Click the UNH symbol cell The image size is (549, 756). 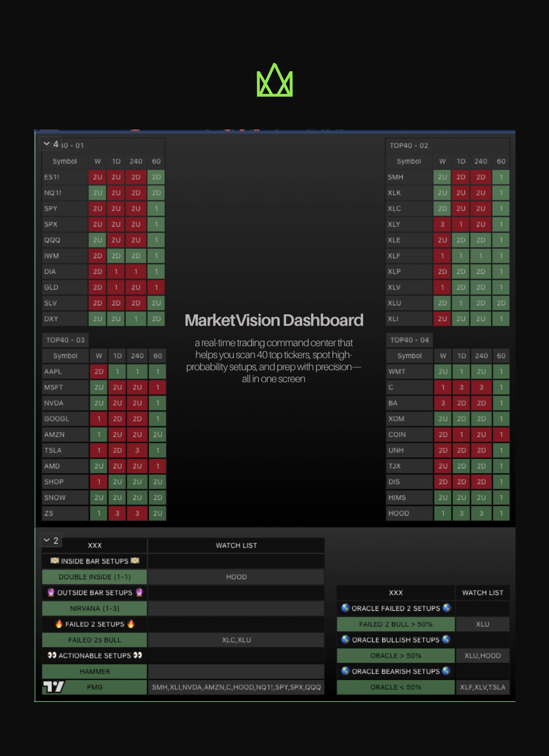[x=409, y=450]
